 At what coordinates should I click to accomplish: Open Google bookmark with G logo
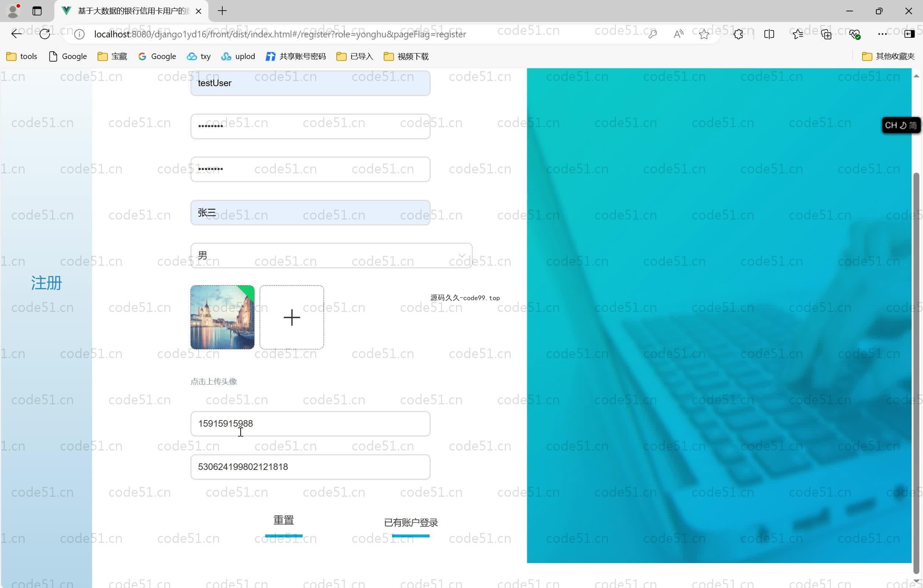(157, 56)
